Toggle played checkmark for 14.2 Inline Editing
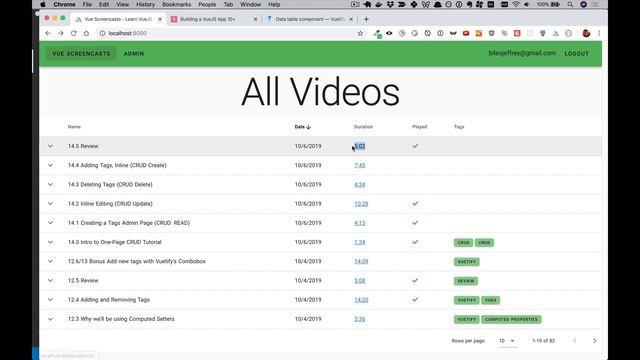640x360 pixels. point(415,204)
